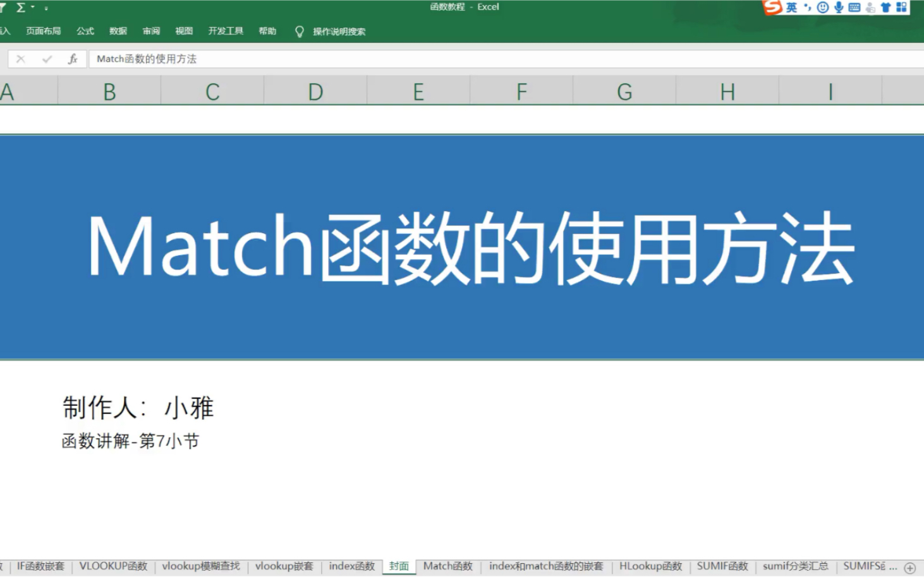
Task: Open the Sogou toolbox grid icon
Action: (x=901, y=8)
